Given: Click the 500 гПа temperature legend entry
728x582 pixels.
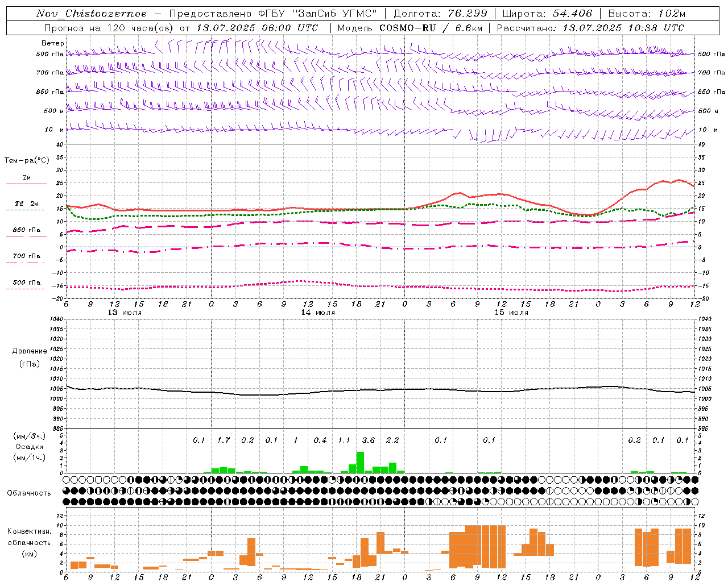Looking at the screenshot, I should pos(27,282).
